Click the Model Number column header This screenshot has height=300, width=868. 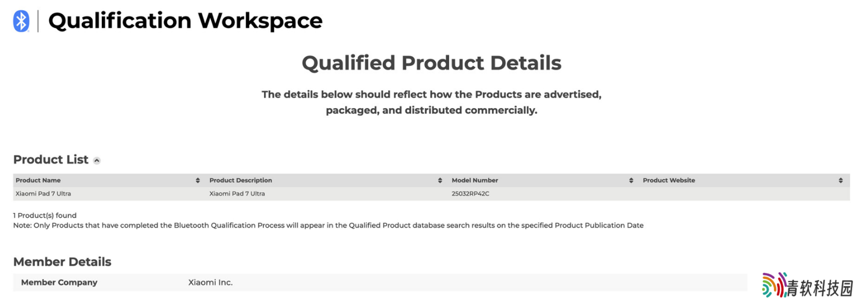(x=475, y=180)
